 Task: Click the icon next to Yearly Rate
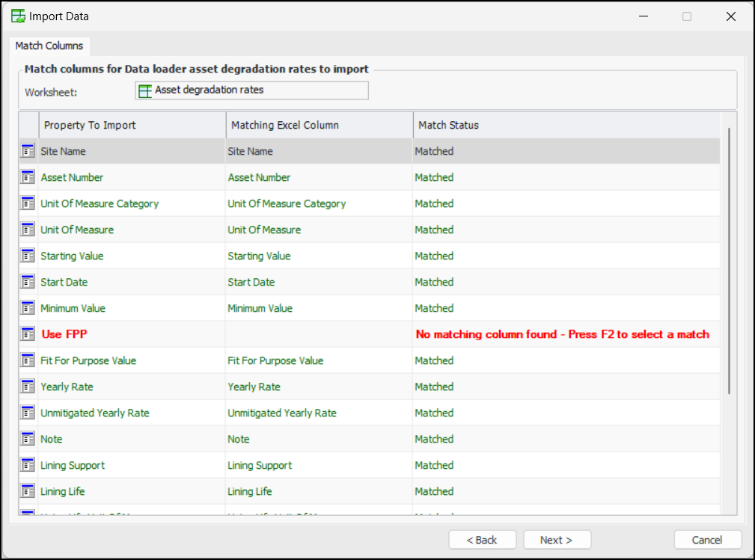click(28, 387)
